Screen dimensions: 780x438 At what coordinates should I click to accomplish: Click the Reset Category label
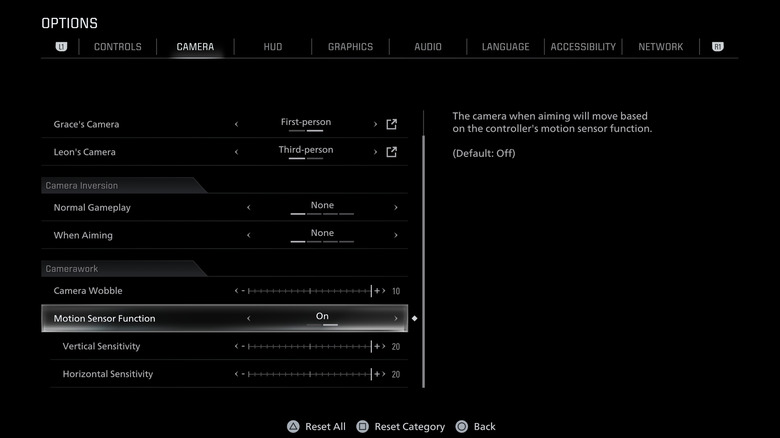409,427
